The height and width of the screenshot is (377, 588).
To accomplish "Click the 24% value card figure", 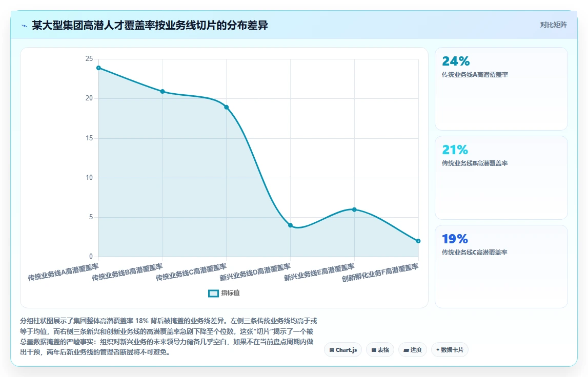I will [x=456, y=61].
